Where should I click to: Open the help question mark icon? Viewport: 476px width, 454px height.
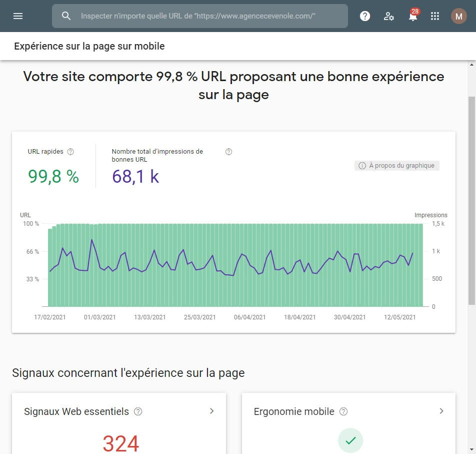point(365,16)
